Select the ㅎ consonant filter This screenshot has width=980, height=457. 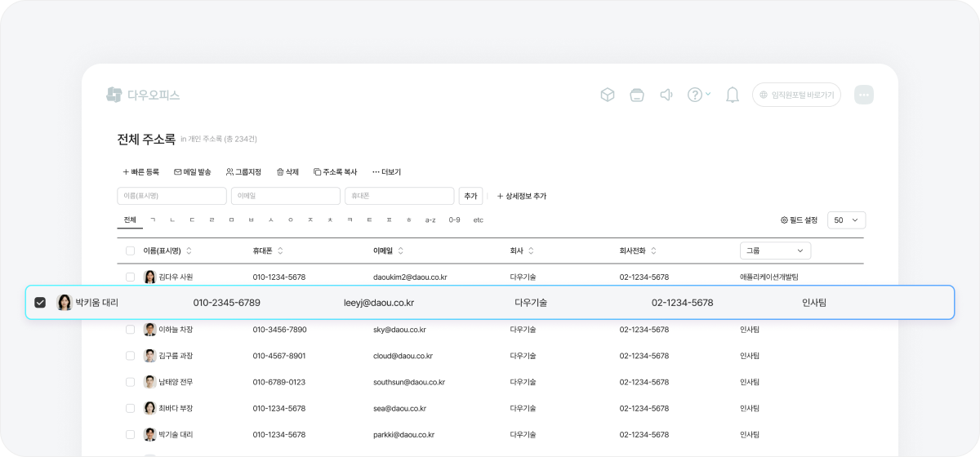408,220
